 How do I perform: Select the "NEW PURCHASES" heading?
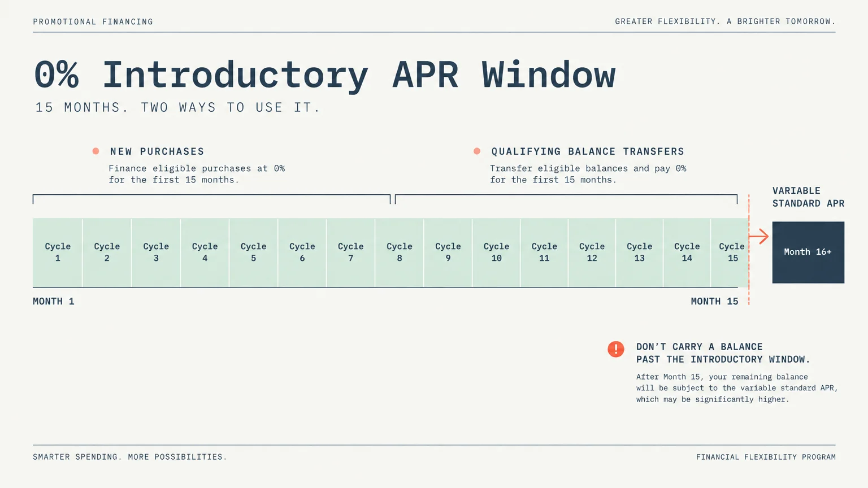pos(157,151)
